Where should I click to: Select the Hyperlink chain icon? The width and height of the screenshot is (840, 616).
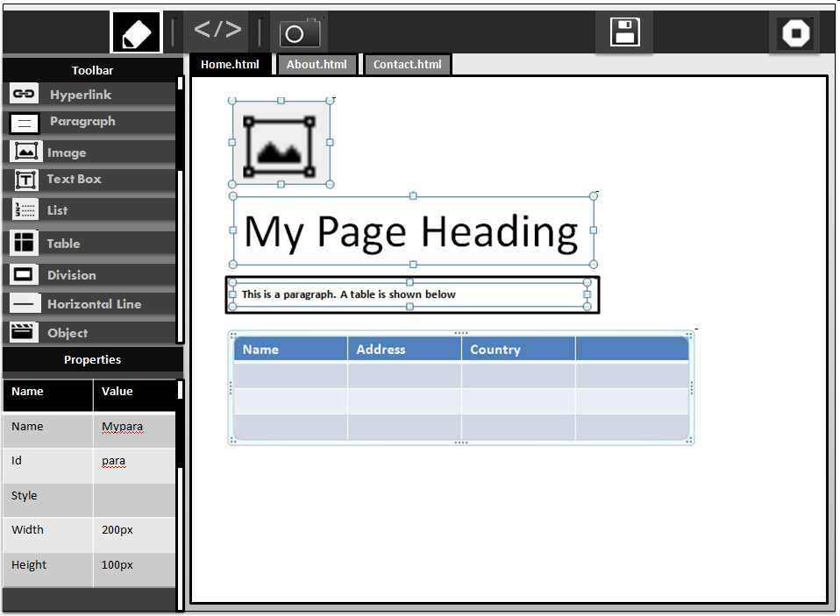point(24,95)
